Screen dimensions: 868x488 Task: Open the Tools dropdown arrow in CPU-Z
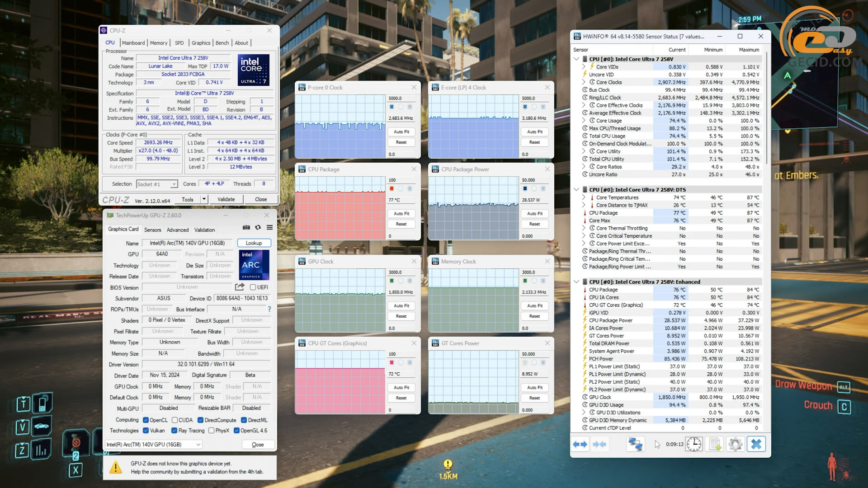[204, 199]
